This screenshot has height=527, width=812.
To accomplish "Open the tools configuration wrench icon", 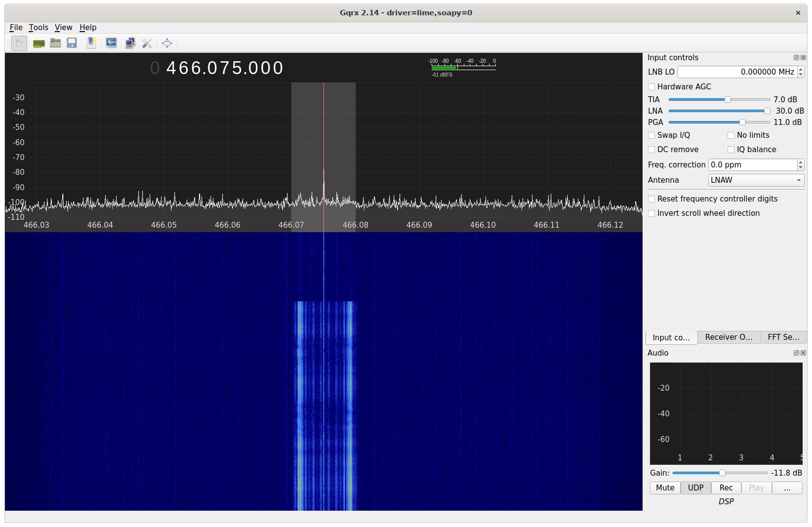I will (x=147, y=43).
